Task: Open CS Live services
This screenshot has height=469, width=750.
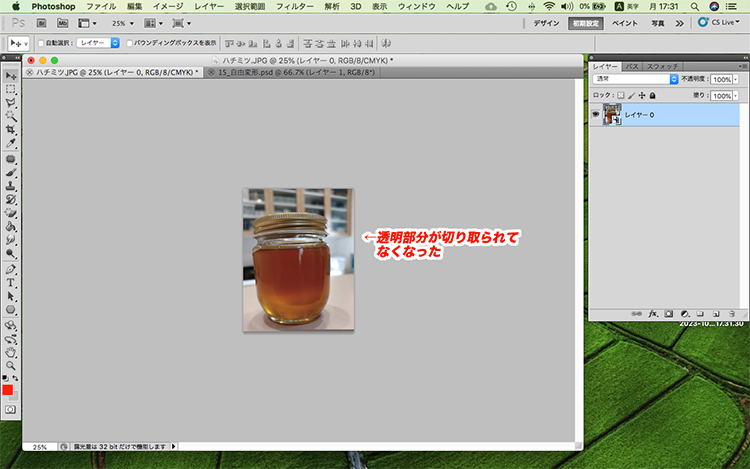Action: [719, 22]
